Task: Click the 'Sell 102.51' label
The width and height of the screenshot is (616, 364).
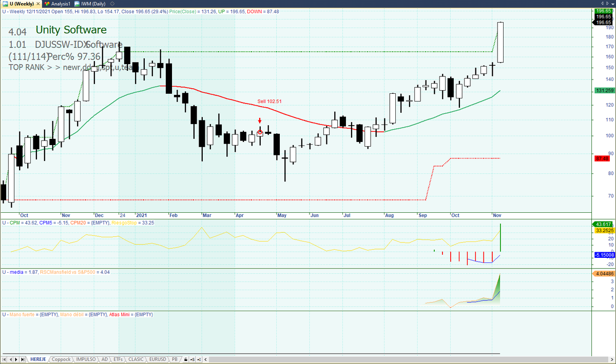Action: 269,102
